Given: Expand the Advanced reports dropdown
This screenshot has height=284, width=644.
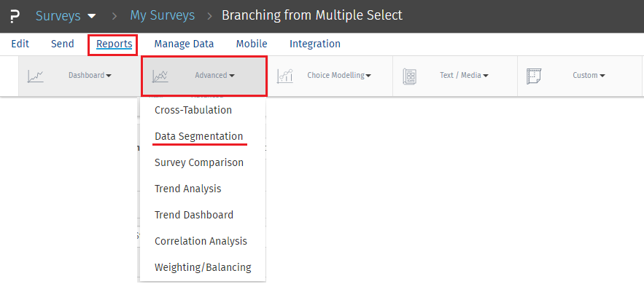Looking at the screenshot, I should 215,76.
